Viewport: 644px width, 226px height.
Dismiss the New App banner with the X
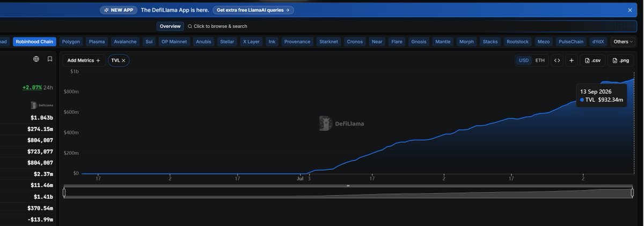pyautogui.click(x=630, y=10)
